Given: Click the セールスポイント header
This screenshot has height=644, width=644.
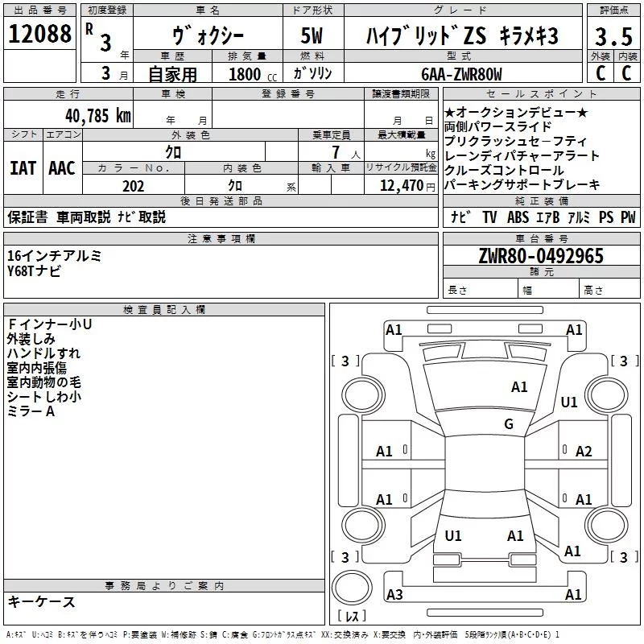Looking at the screenshot, I should 541,93.
